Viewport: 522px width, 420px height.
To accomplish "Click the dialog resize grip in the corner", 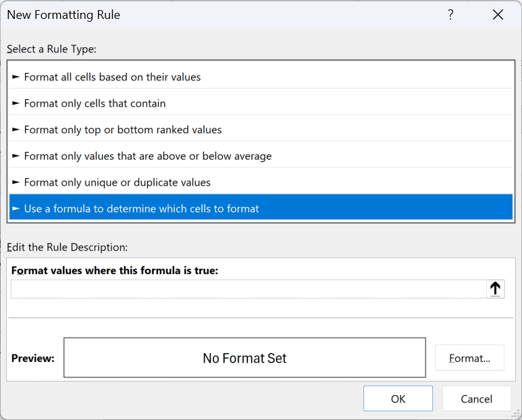I will click(516, 414).
